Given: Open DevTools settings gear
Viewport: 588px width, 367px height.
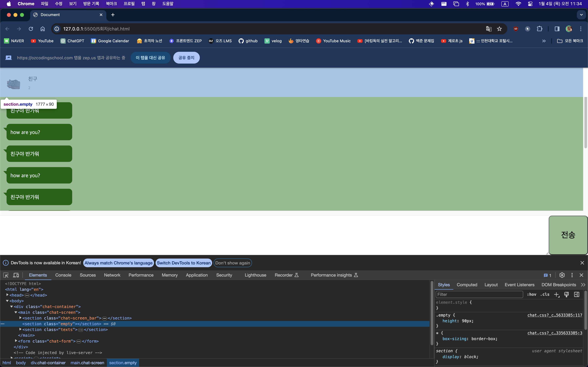Looking at the screenshot, I should coord(562,275).
